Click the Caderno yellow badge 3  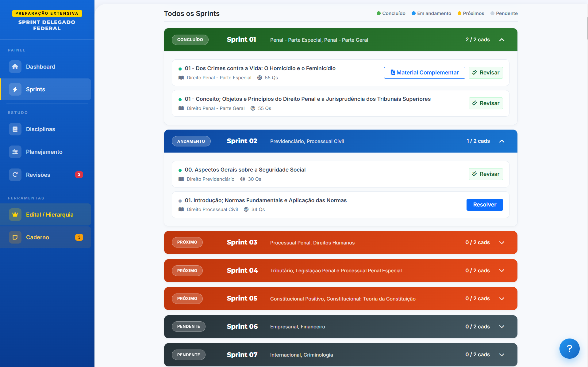pyautogui.click(x=79, y=237)
